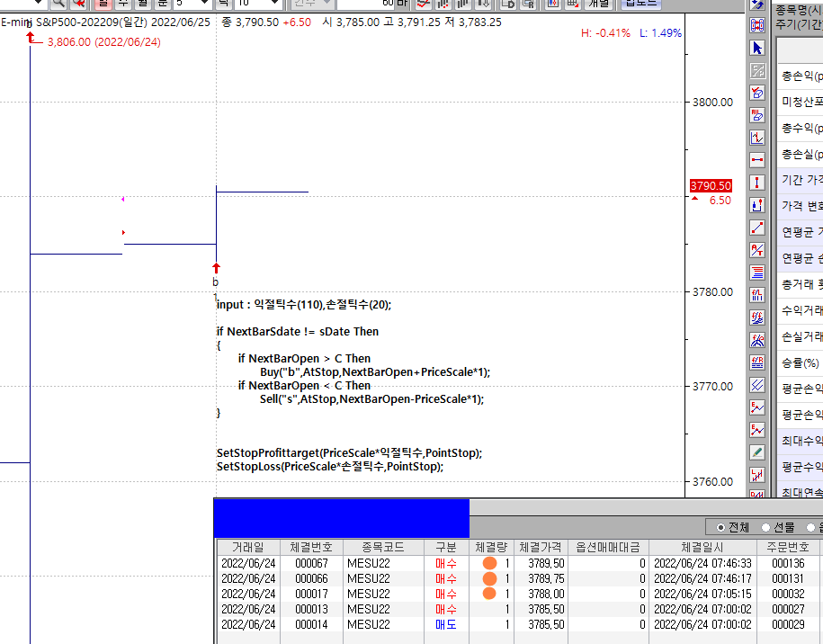
Task: Click the solid blue color block
Action: 341,519
